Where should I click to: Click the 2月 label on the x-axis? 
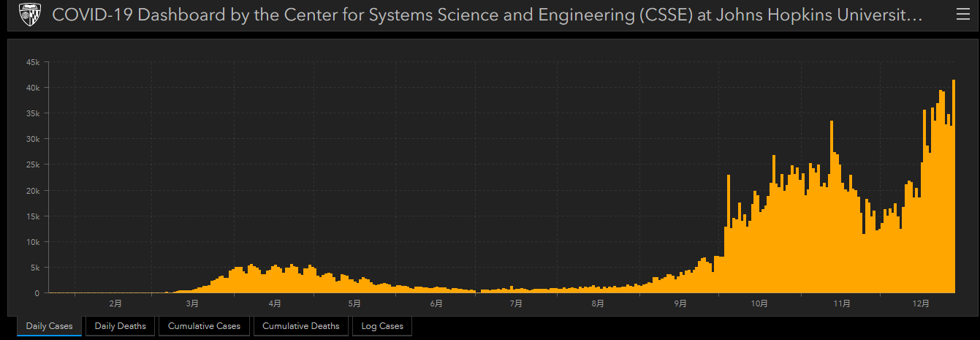(x=115, y=303)
